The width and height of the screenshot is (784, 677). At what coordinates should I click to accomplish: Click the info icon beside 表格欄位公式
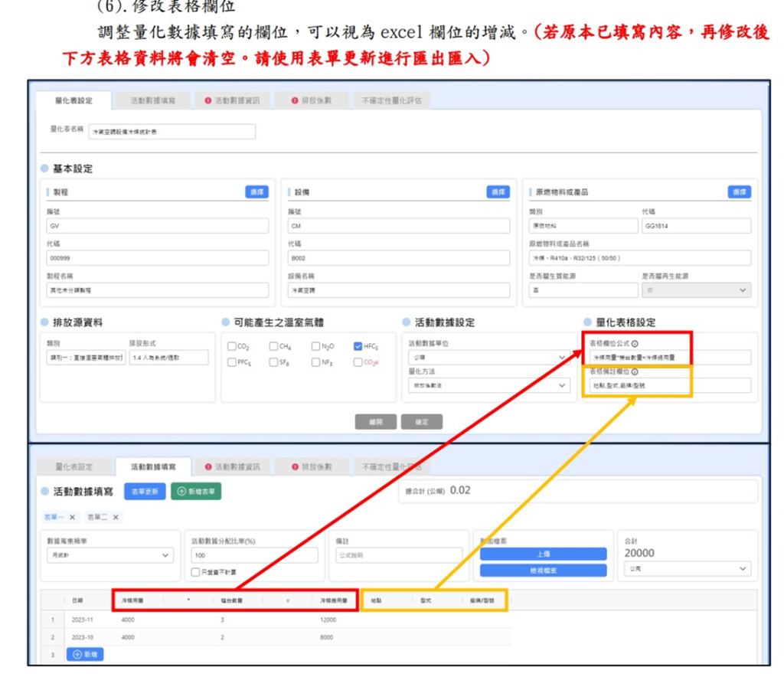point(635,344)
